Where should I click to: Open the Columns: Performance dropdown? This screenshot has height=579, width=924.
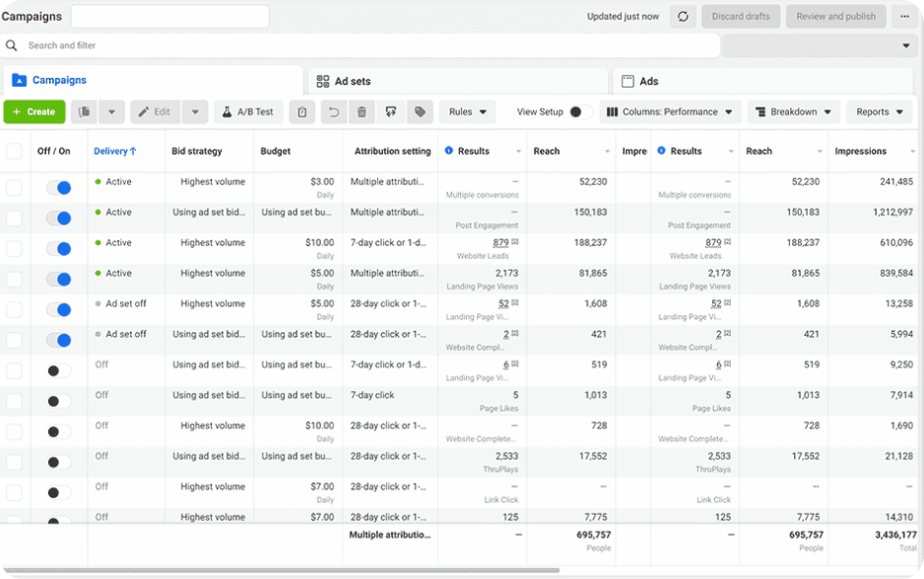(x=670, y=112)
